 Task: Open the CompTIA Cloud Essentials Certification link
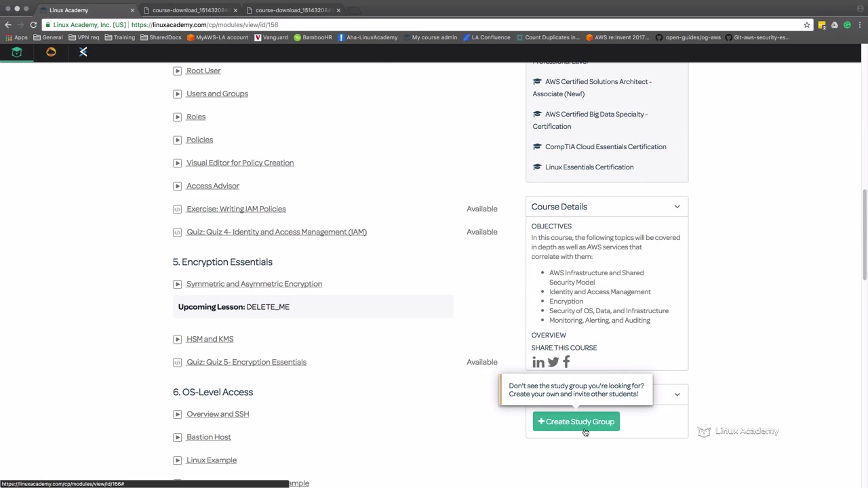(x=606, y=146)
